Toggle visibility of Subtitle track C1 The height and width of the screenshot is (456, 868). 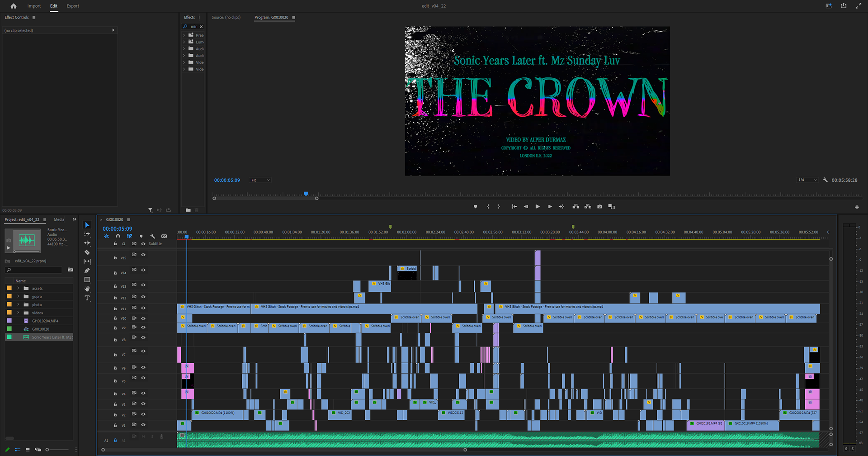(x=143, y=244)
